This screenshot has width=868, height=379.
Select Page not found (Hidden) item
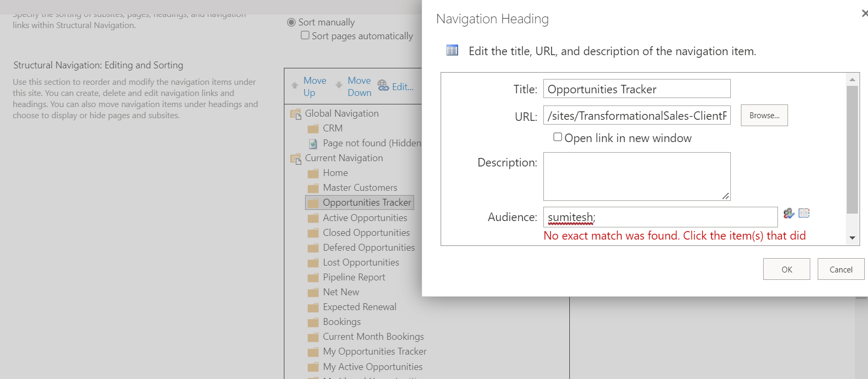372,143
